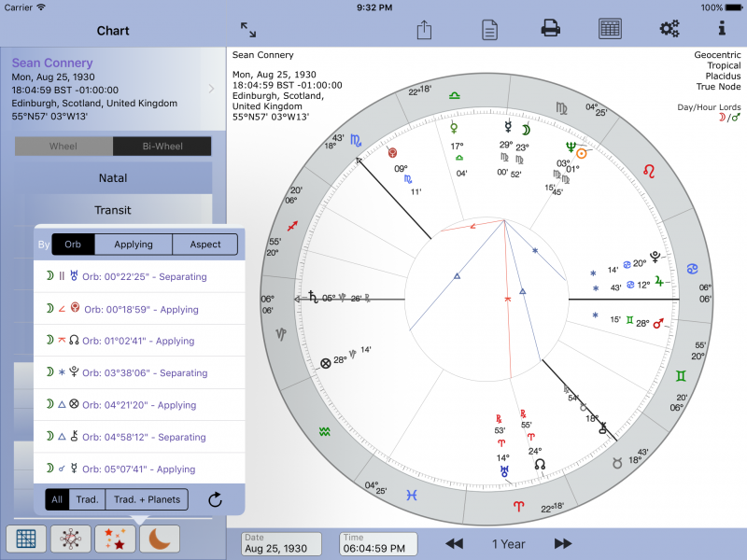The image size is (747, 560).
Task: Select the Natal chart option
Action: tap(113, 178)
